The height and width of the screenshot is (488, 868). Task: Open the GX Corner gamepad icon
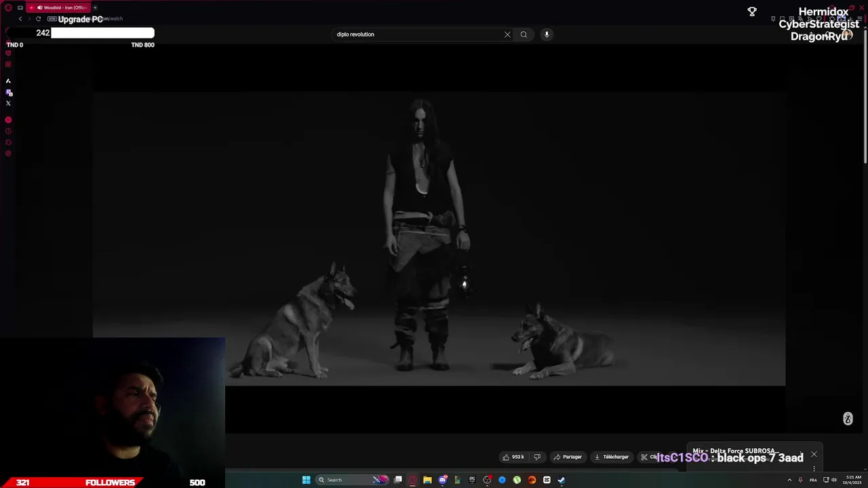[20, 7]
